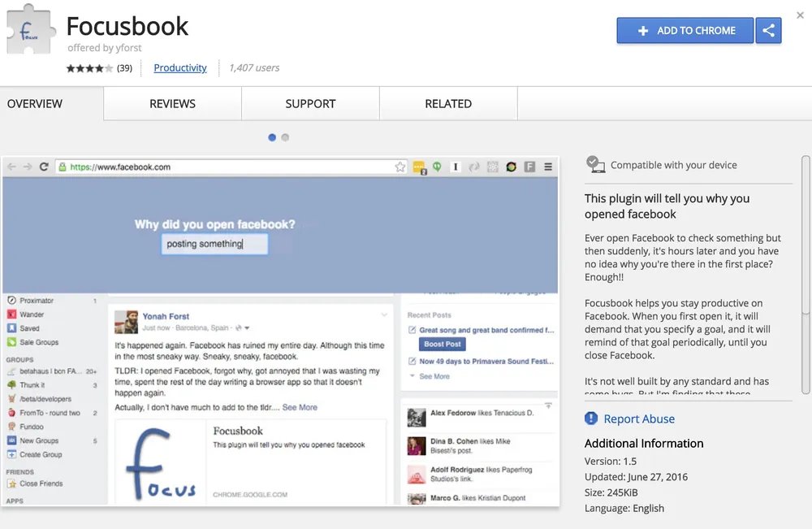Click the green pin extension icon
This screenshot has height=529, width=812.
click(437, 167)
